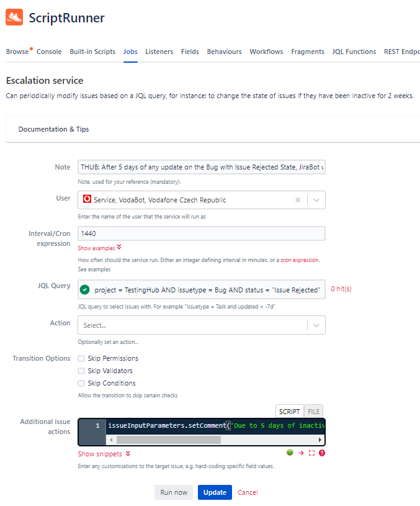Open the Fragments tab
Image resolution: width=420 pixels, height=506 pixels.
tap(308, 52)
